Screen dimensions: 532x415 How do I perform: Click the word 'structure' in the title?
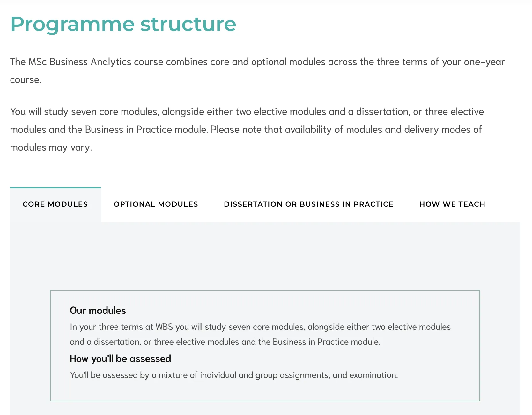pos(188,24)
